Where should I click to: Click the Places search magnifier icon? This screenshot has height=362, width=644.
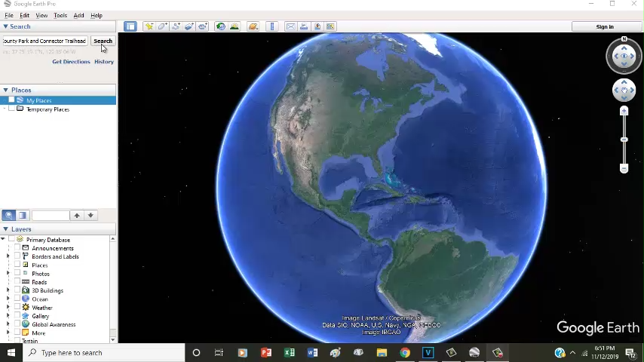point(9,215)
